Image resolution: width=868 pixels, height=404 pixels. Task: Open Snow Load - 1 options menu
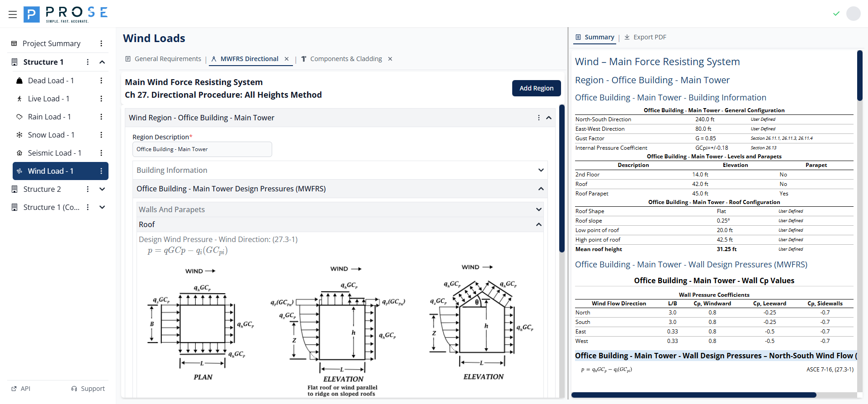(x=101, y=135)
